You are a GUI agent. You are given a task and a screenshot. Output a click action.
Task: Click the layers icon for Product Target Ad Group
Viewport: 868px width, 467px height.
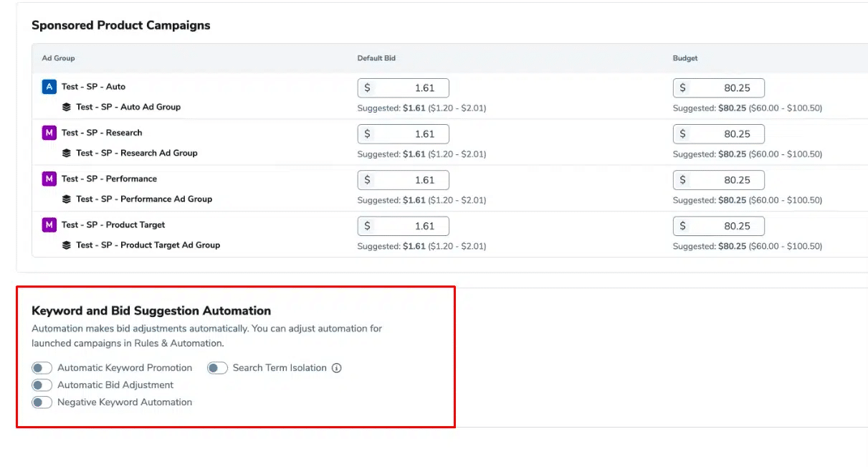pos(67,245)
